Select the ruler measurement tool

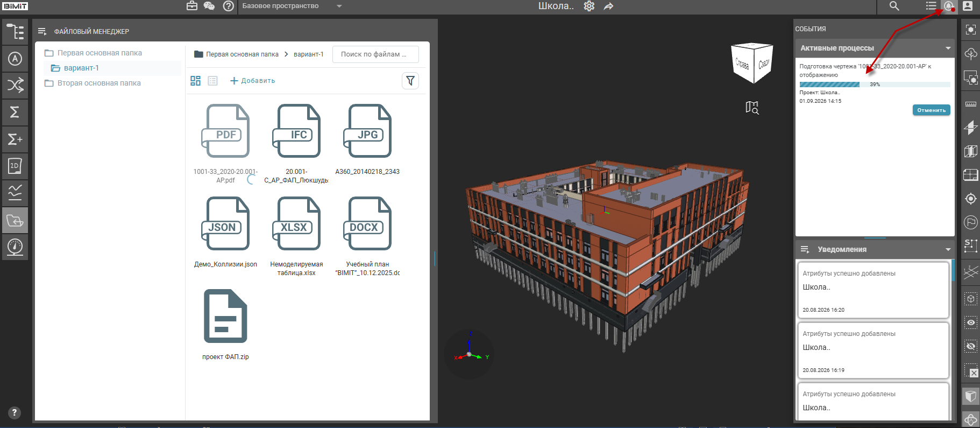(971, 104)
